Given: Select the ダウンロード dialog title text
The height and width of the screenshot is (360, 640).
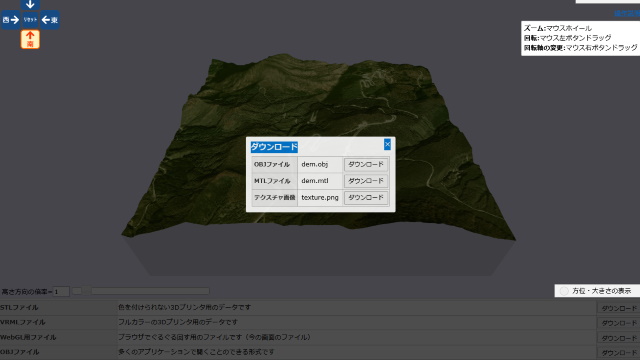Looking at the screenshot, I should pos(274,147).
